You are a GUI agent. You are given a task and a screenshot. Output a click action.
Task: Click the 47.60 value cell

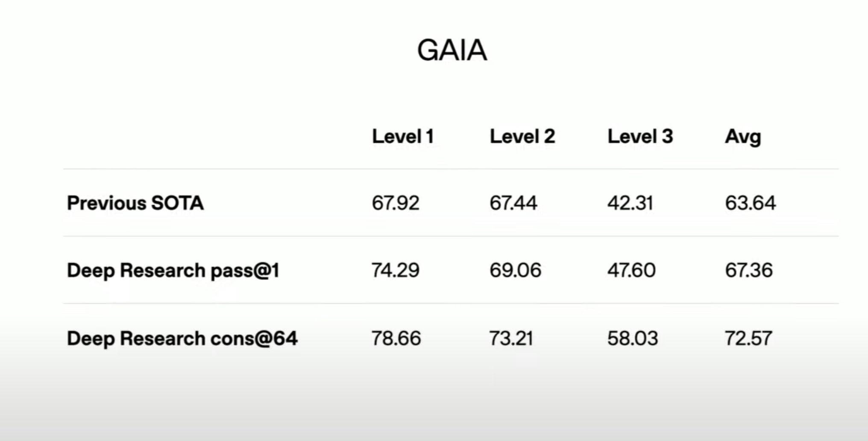click(x=631, y=270)
